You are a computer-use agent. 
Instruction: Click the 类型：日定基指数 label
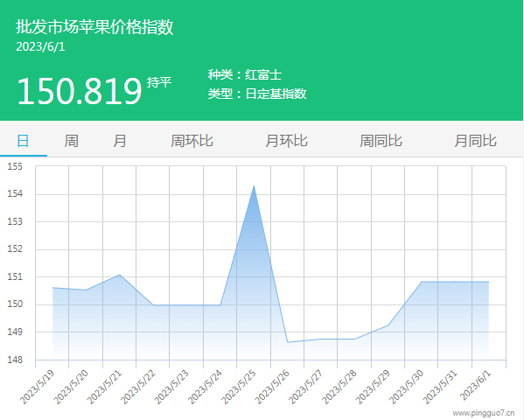click(x=257, y=94)
